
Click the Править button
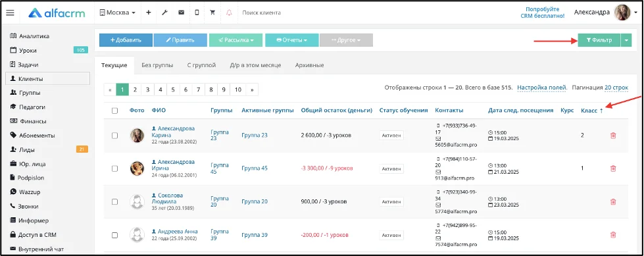coord(180,40)
